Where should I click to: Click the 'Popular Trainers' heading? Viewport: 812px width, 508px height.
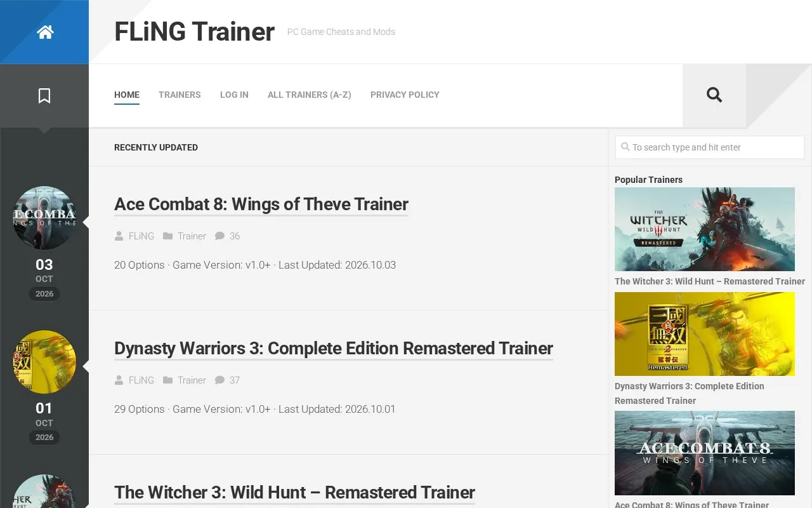click(x=648, y=180)
